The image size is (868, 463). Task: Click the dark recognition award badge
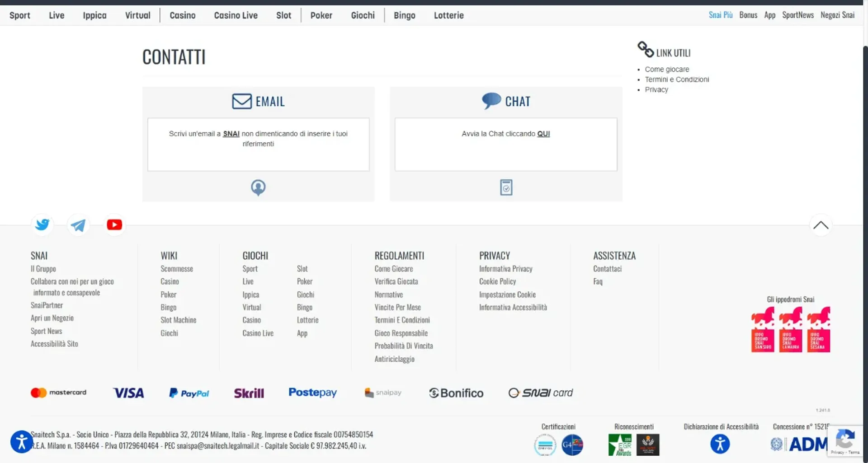click(648, 445)
